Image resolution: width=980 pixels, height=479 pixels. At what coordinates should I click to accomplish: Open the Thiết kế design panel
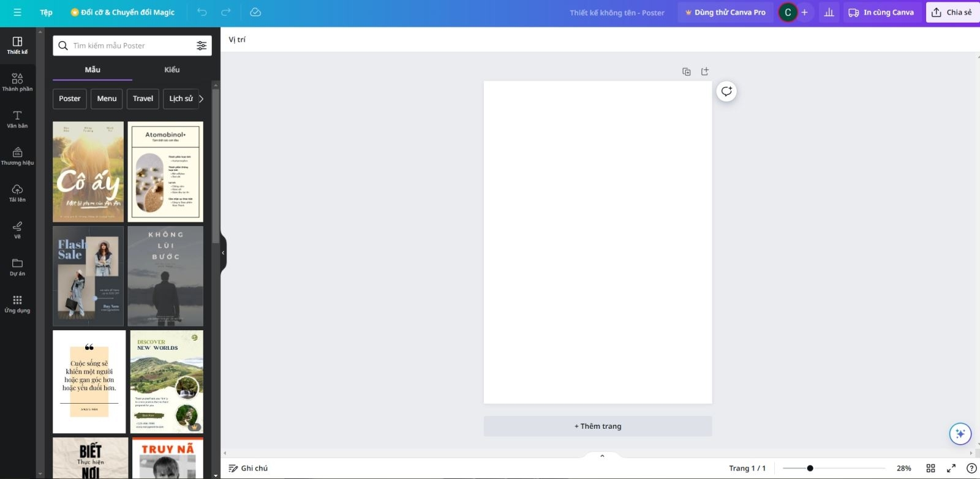click(17, 45)
